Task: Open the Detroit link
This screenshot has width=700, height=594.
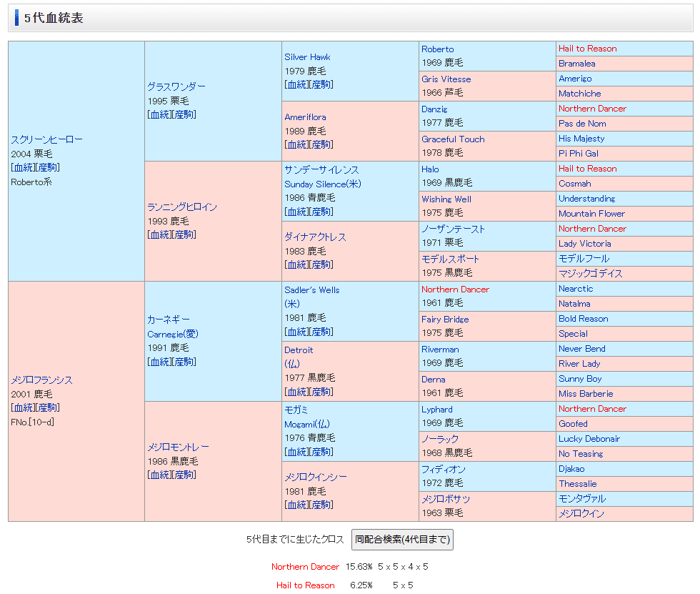Action: [299, 350]
